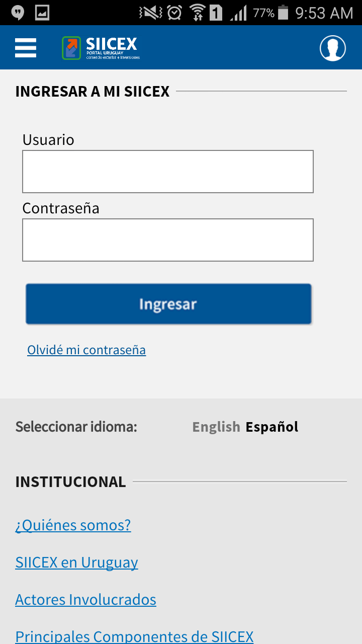Tap the 9:53 AM clock

[x=324, y=13]
